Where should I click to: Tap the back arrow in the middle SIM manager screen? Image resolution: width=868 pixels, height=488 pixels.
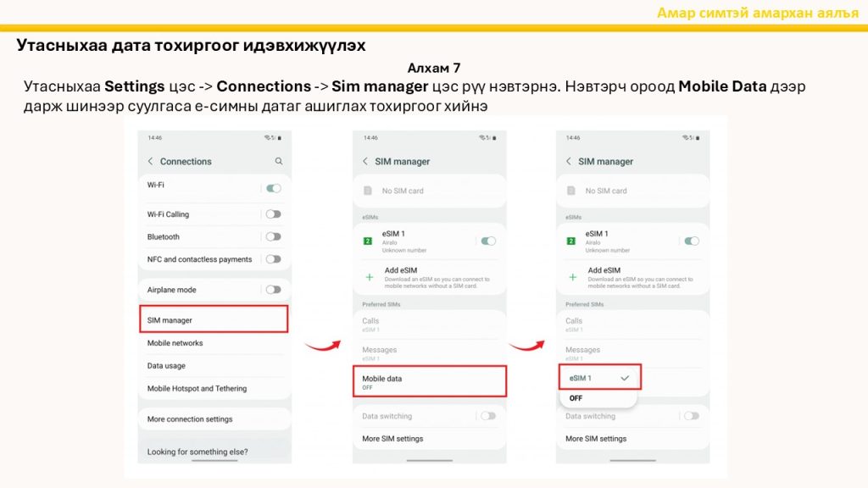365,161
